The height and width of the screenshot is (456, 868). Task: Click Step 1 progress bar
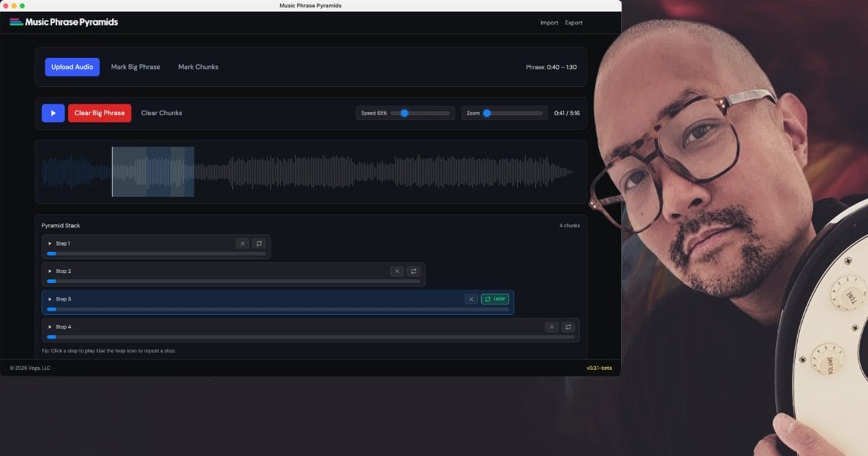coord(156,253)
